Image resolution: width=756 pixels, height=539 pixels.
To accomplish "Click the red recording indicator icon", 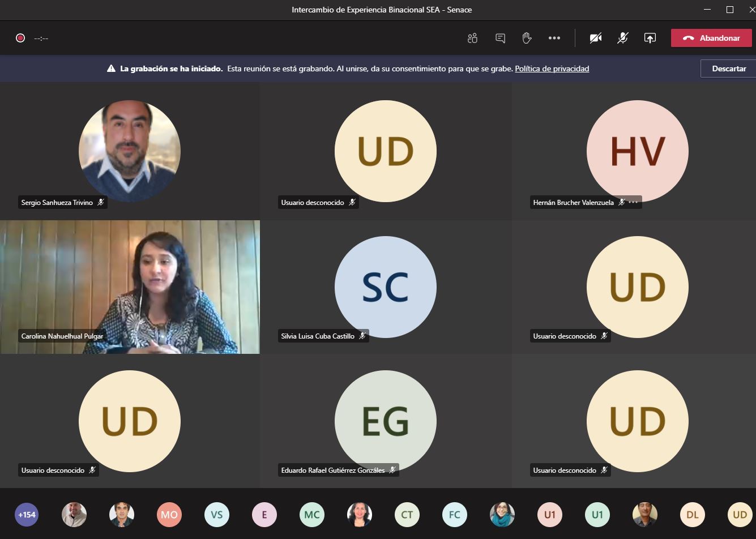I will click(20, 38).
